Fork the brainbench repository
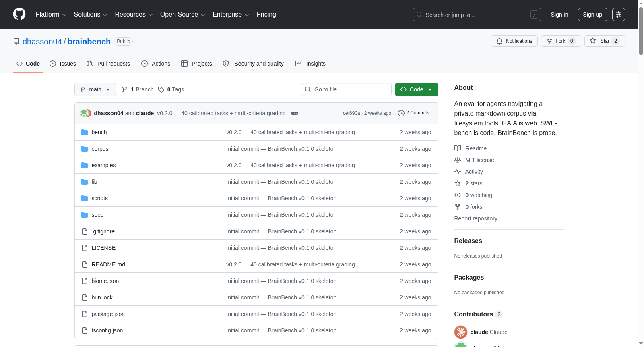This screenshot has width=644, height=347. tap(561, 41)
